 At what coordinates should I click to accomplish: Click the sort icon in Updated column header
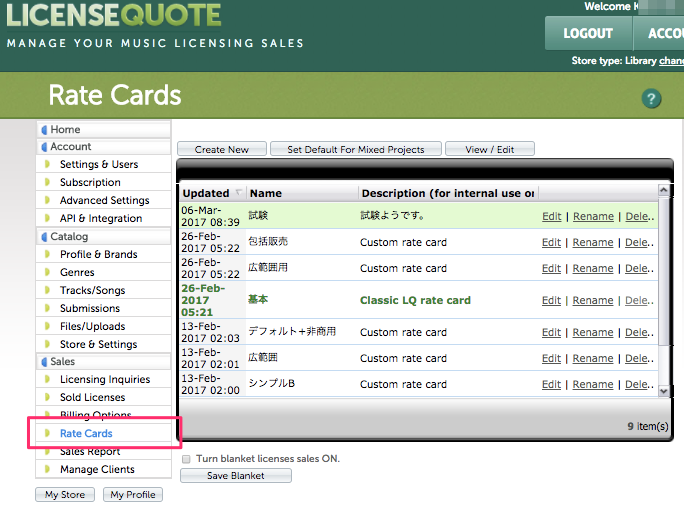(238, 193)
